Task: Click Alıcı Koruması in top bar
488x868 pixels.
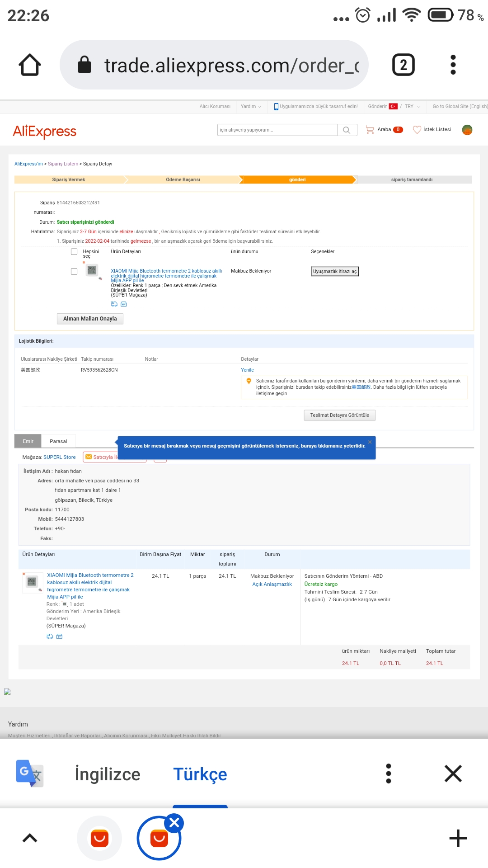Action: (x=215, y=106)
